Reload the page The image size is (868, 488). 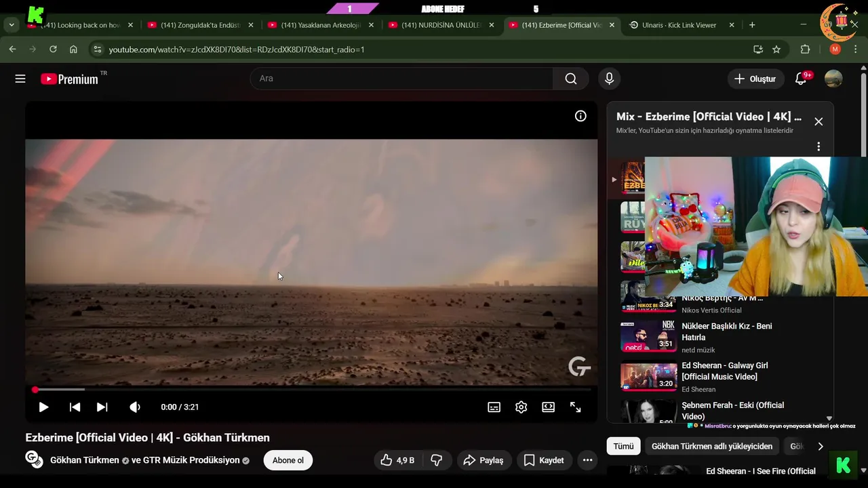[x=53, y=49]
